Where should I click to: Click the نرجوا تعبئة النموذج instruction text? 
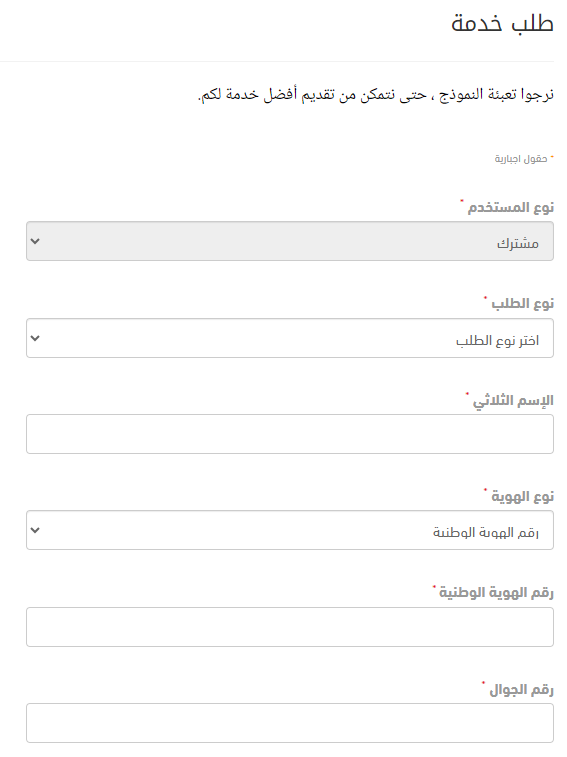tap(376, 94)
